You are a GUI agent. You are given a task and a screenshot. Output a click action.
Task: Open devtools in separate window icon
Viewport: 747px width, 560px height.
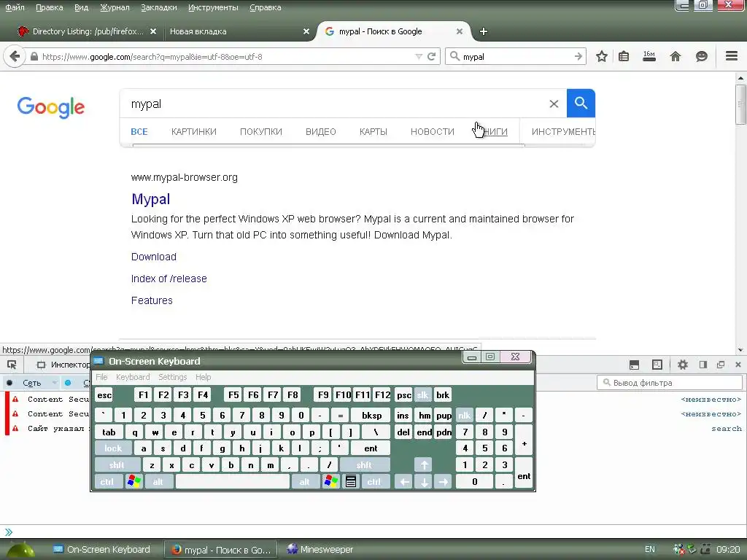pyautogui.click(x=721, y=365)
